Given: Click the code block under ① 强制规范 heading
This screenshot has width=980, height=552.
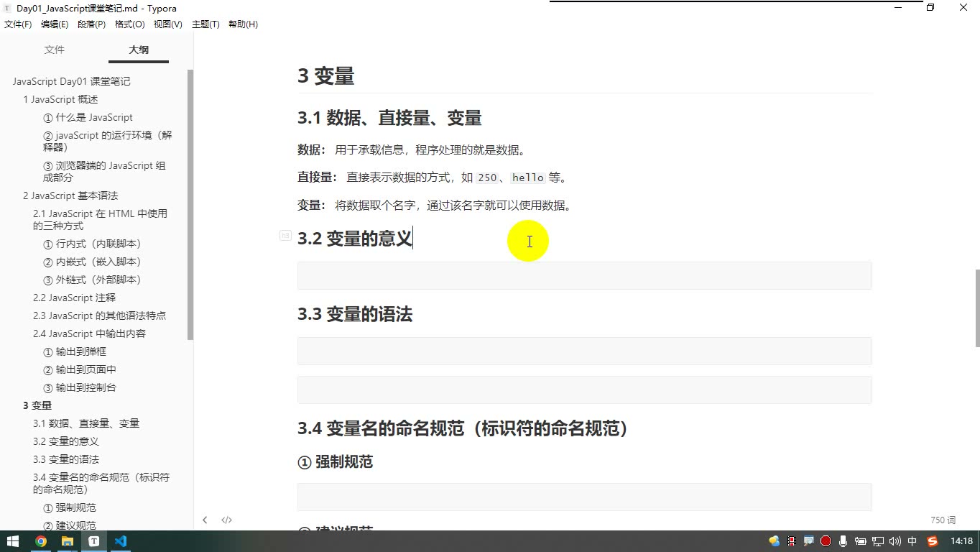Looking at the screenshot, I should 585,497.
